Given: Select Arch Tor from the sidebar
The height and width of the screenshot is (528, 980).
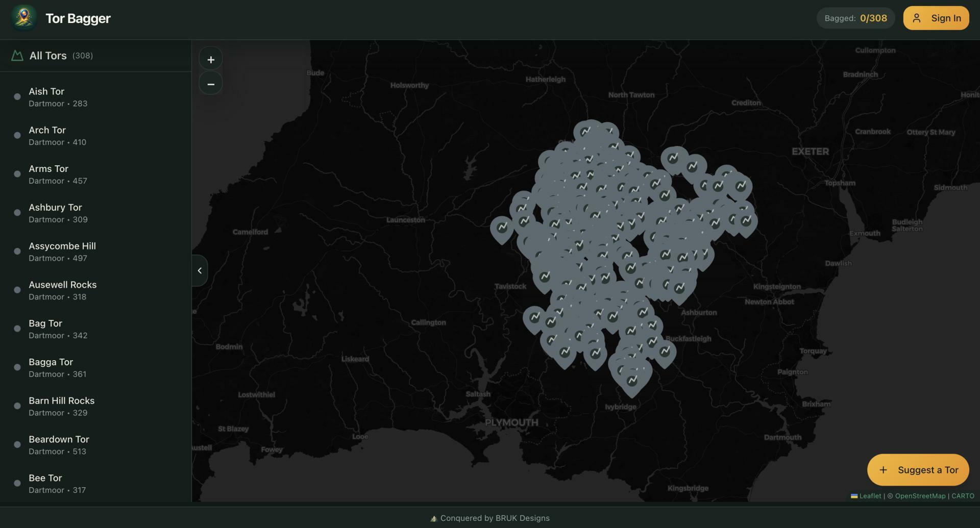Looking at the screenshot, I should (x=47, y=131).
